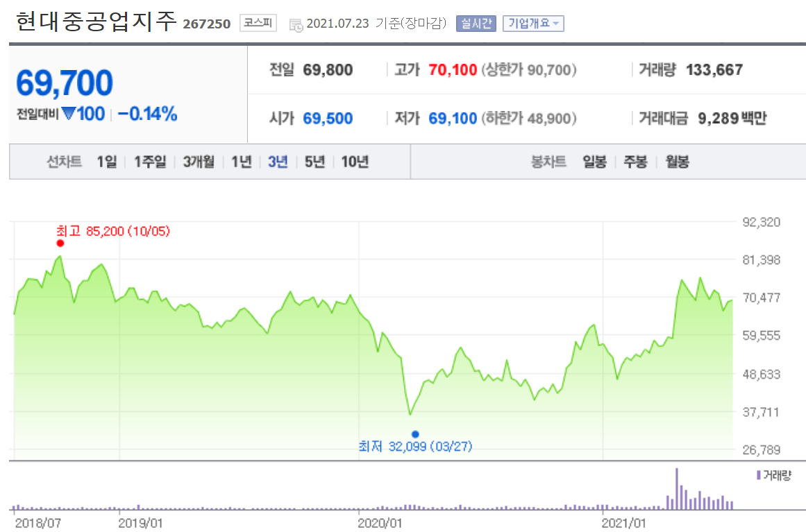The height and width of the screenshot is (532, 806).
Task: Click the tallest purple volume bar
Action: point(676,489)
